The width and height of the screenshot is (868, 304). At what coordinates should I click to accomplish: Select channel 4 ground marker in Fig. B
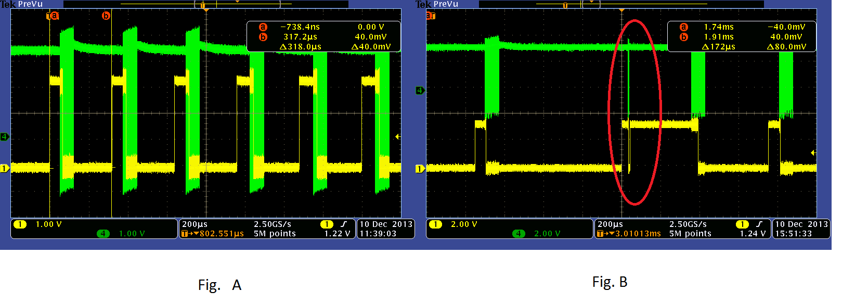point(420,91)
